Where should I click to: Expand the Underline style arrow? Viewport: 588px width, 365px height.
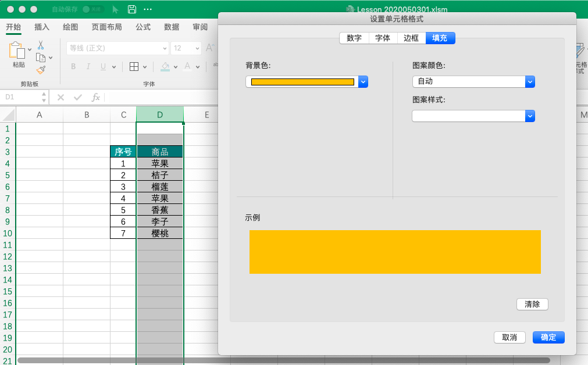[x=114, y=67]
